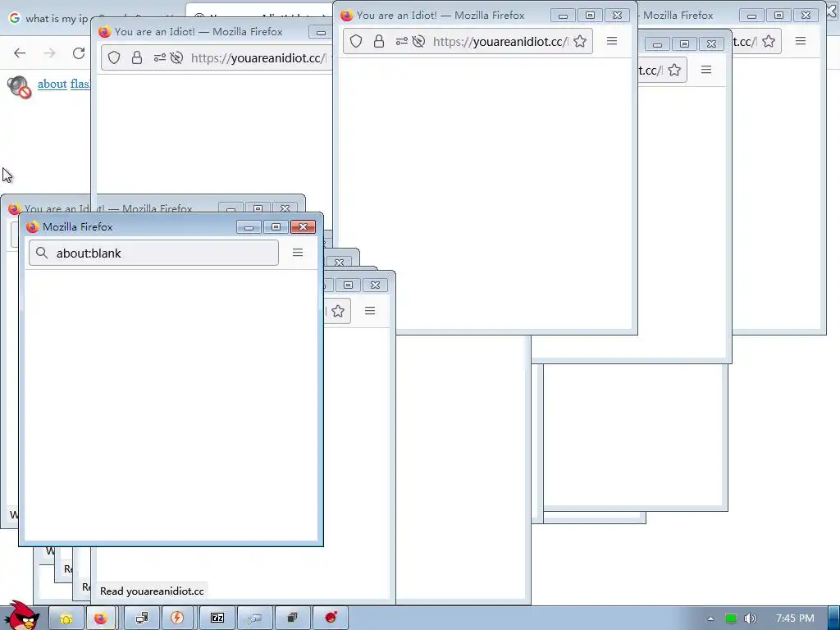Click the muted speaker icon on the Chrome page
Image resolution: width=840 pixels, height=630 pixels.
[20, 87]
